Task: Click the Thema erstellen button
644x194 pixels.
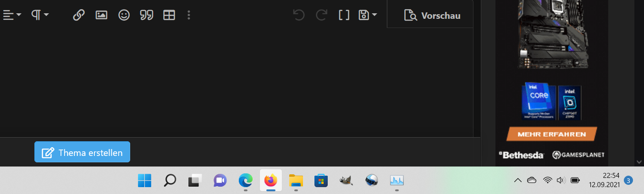Action: click(x=83, y=152)
